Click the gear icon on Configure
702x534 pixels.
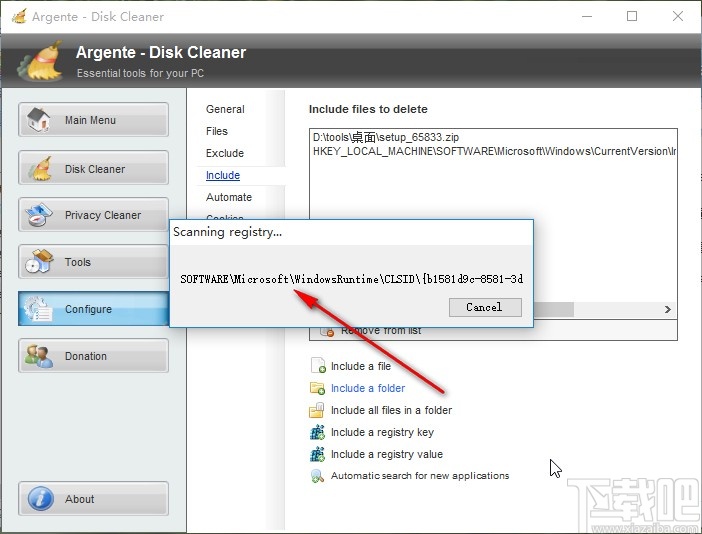click(x=39, y=309)
